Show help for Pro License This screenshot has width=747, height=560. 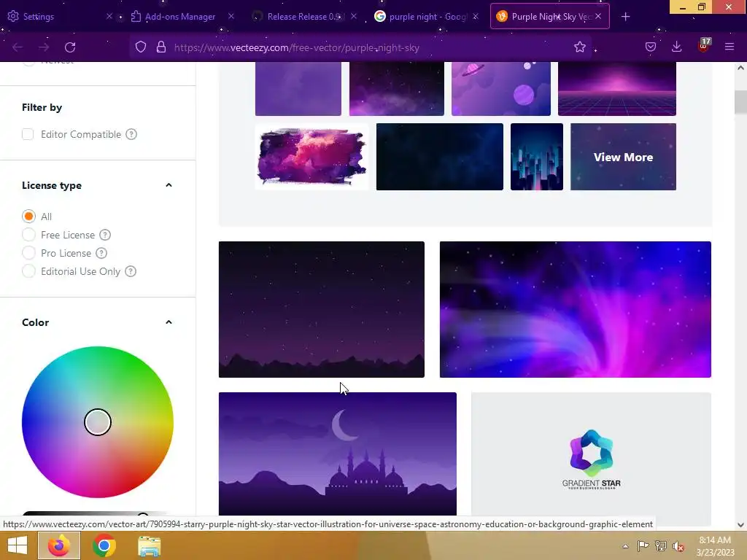click(x=101, y=253)
